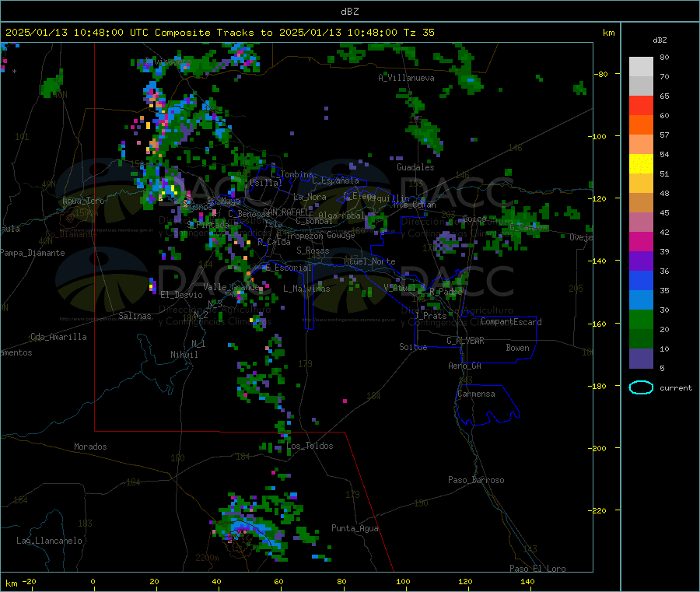Screen dimensions: 700x592
Task: Click the green 20 dBZ legend swatch
Action: tap(641, 319)
